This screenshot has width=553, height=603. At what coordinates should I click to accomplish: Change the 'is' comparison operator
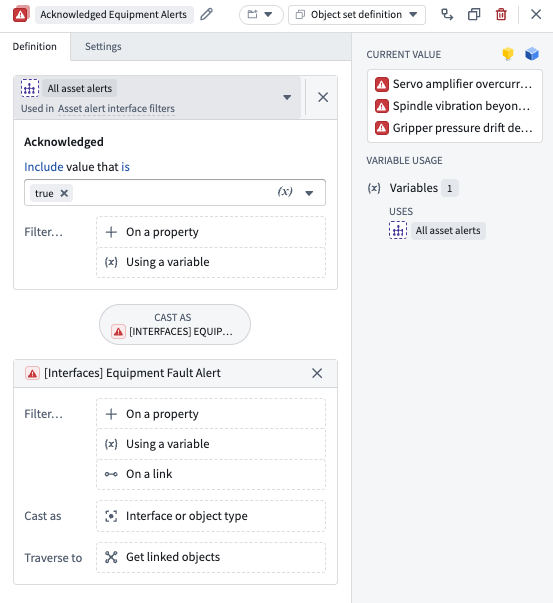click(x=125, y=167)
